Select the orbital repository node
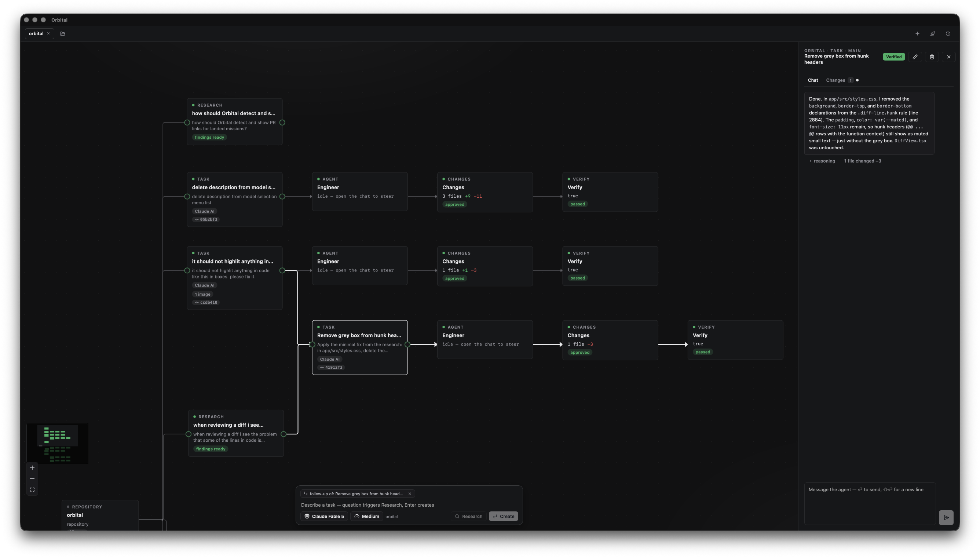This screenshot has height=558, width=980. click(x=100, y=515)
